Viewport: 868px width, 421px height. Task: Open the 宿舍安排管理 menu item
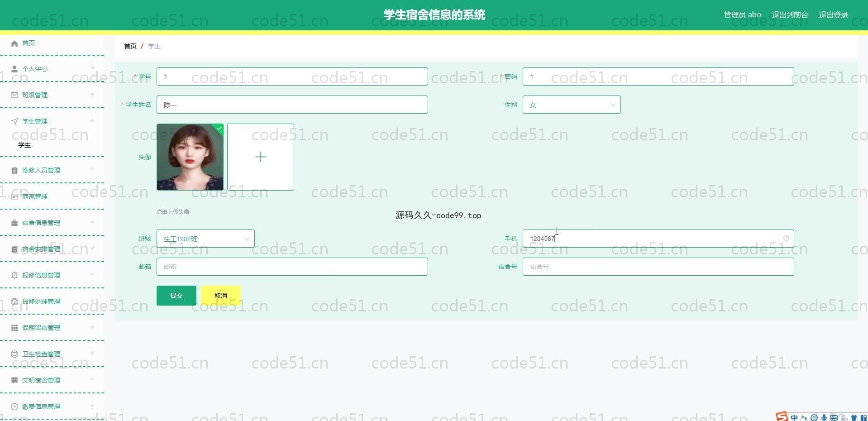coord(52,249)
